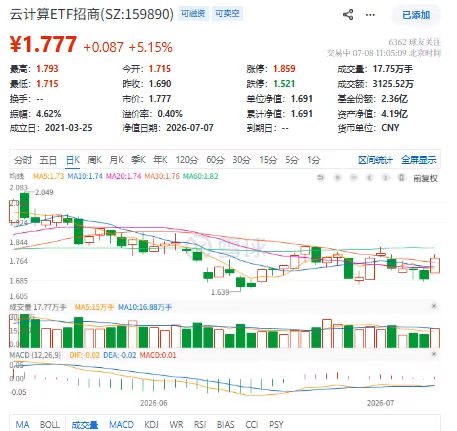Image resolution: width=457 pixels, height=431 pixels.
Task: Select the 月K chart tab
Action: 116,160
